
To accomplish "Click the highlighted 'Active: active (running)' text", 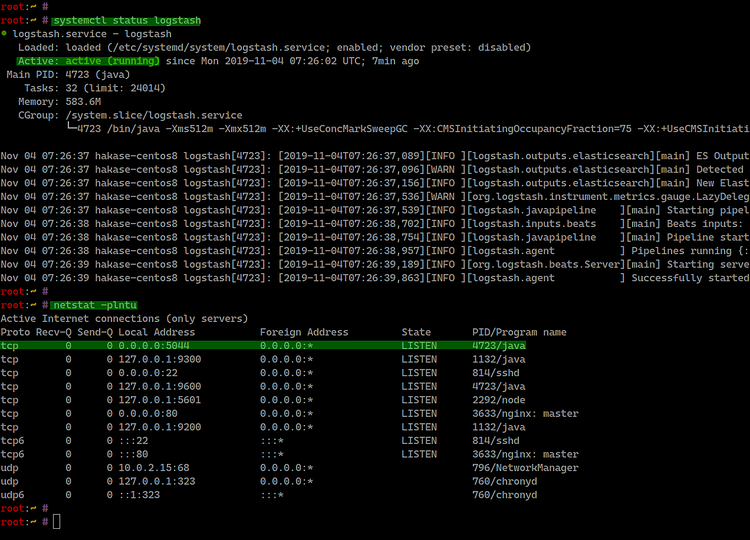I will tap(88, 61).
